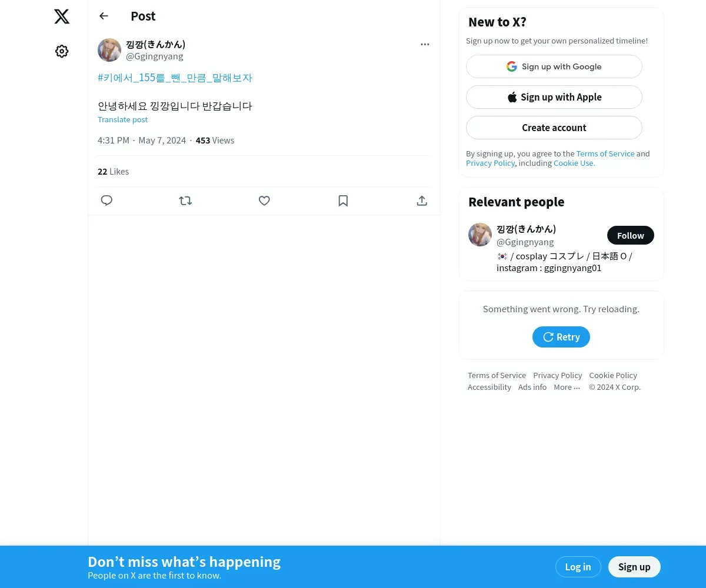The height and width of the screenshot is (588, 706).
Task: Open the settings gear icon
Action: [62, 51]
